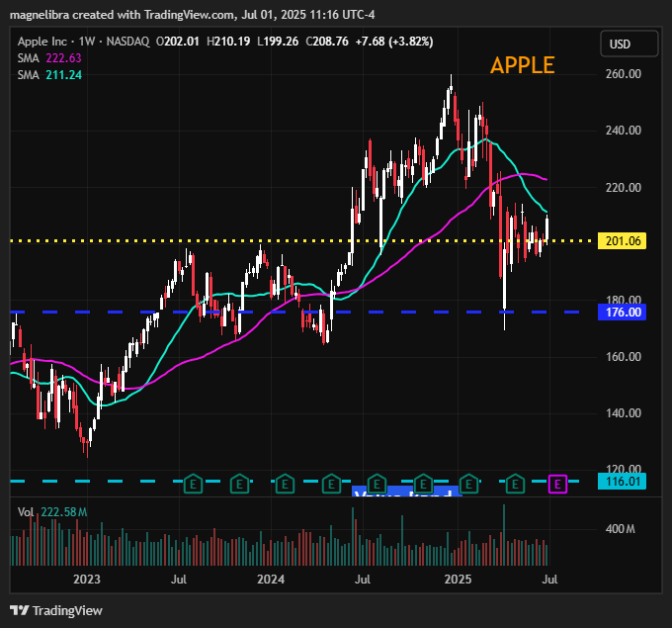The image size is (672, 628).
Task: Select the yellow dotted horizontal line
Action: [302, 241]
